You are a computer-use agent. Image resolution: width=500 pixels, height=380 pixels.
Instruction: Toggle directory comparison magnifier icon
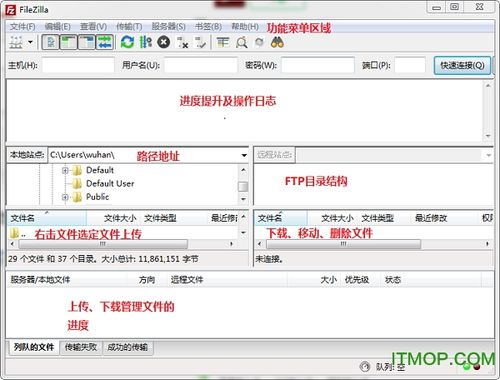(241, 42)
